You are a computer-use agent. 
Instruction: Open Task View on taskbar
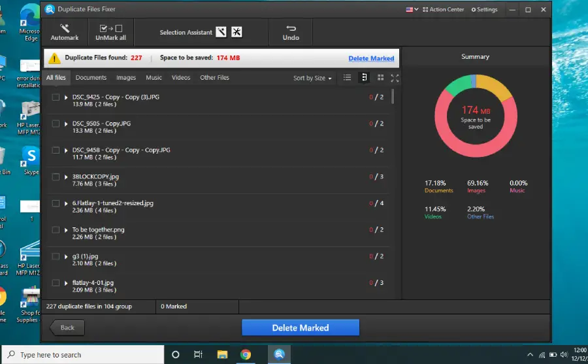[198, 354]
